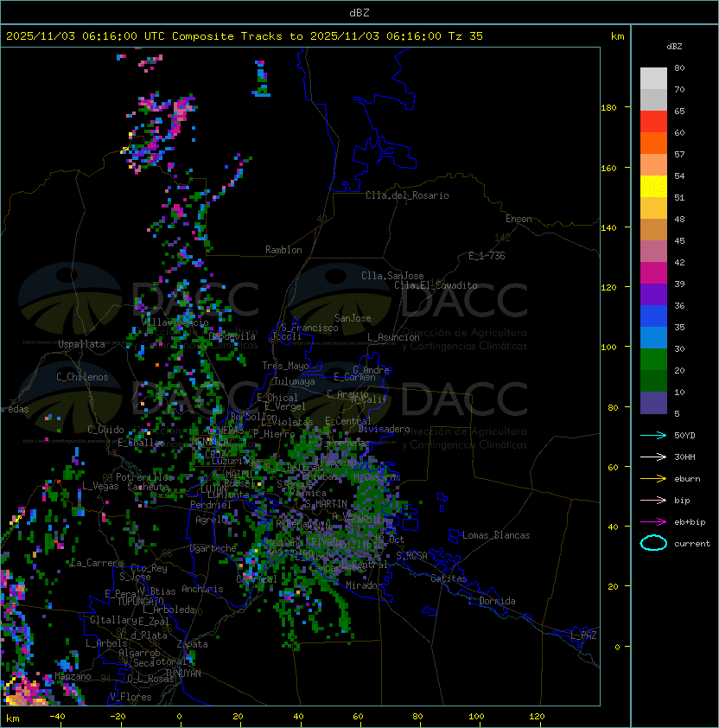Screen dimensions: 719x728
Task: Click the C_Guido place label
Action: click(x=105, y=430)
